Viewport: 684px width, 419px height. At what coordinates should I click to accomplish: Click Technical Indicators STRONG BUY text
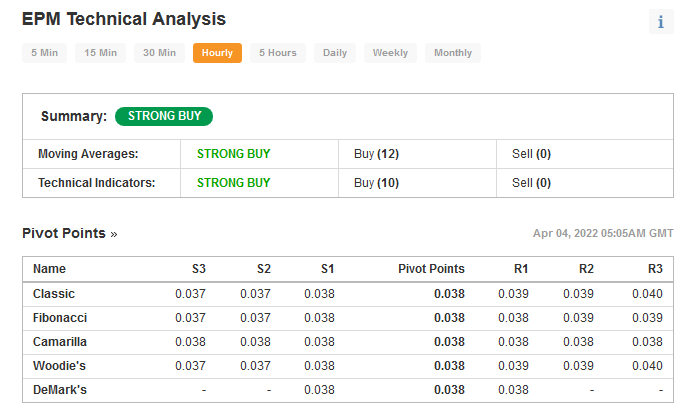233,183
